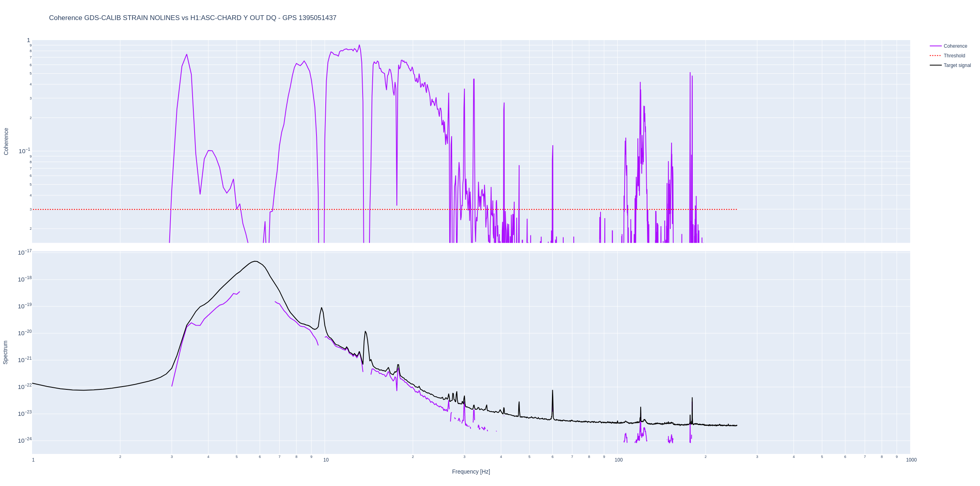Click the purple Coherence legend line swatch

(935, 46)
